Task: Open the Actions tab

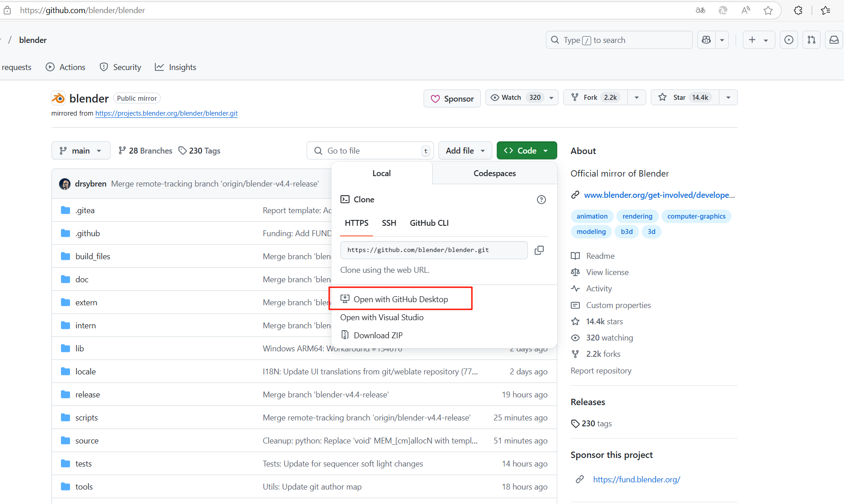Action: tap(65, 67)
